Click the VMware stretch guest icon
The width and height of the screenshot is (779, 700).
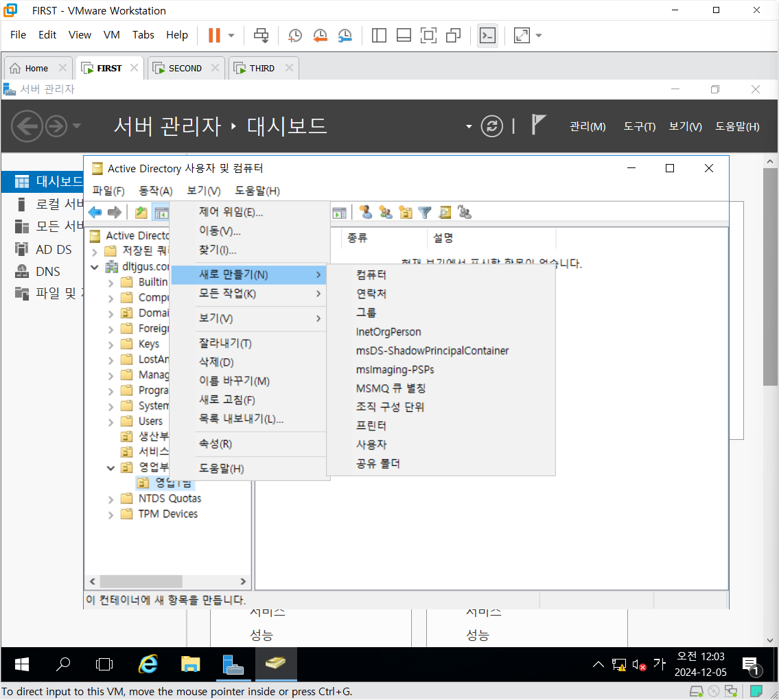522,35
